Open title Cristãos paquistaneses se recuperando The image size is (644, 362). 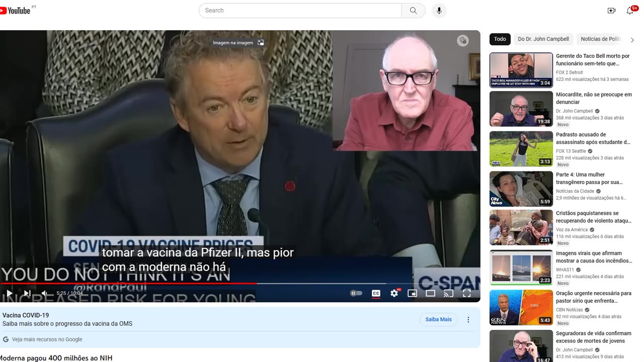click(x=594, y=217)
